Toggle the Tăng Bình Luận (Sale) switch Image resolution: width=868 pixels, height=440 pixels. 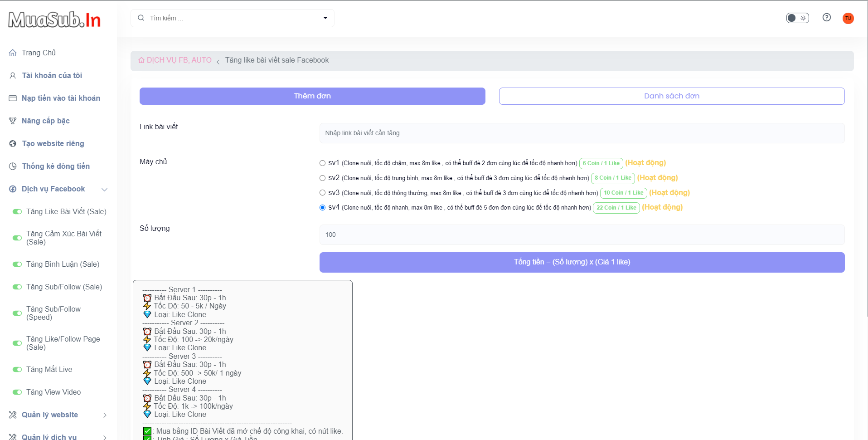[17, 264]
